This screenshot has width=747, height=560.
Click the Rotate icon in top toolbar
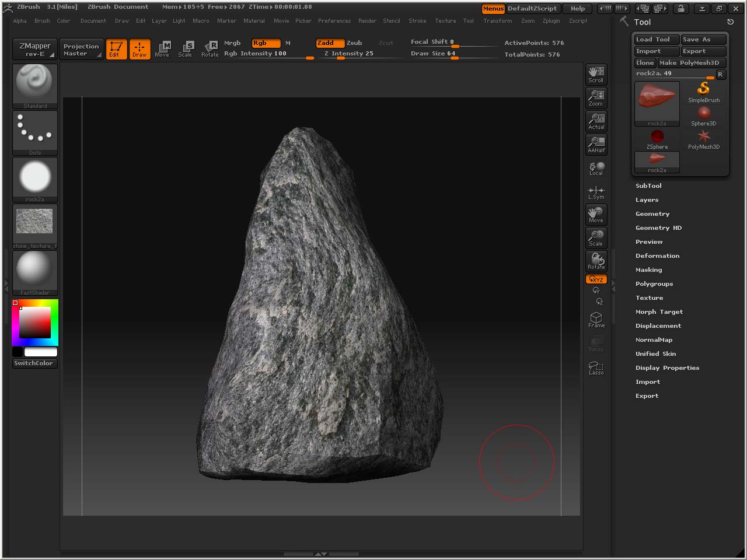[210, 49]
